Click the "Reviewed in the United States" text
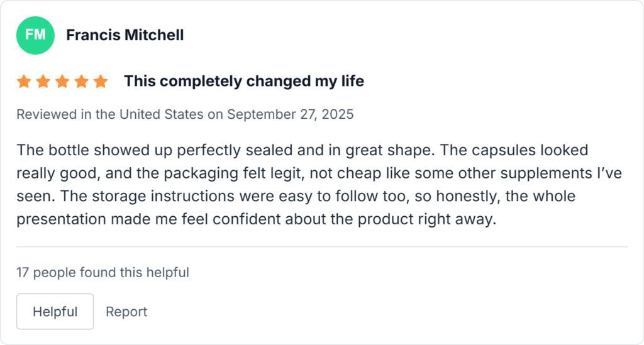This screenshot has height=345, width=644. click(x=110, y=114)
